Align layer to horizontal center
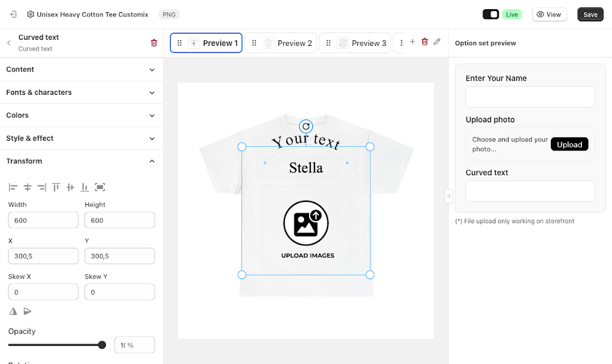 (28, 187)
